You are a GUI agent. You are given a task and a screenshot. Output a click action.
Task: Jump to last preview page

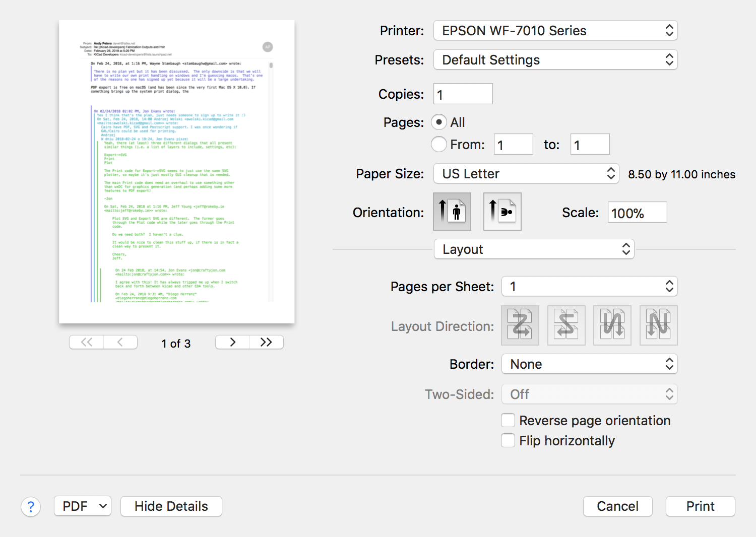(266, 343)
